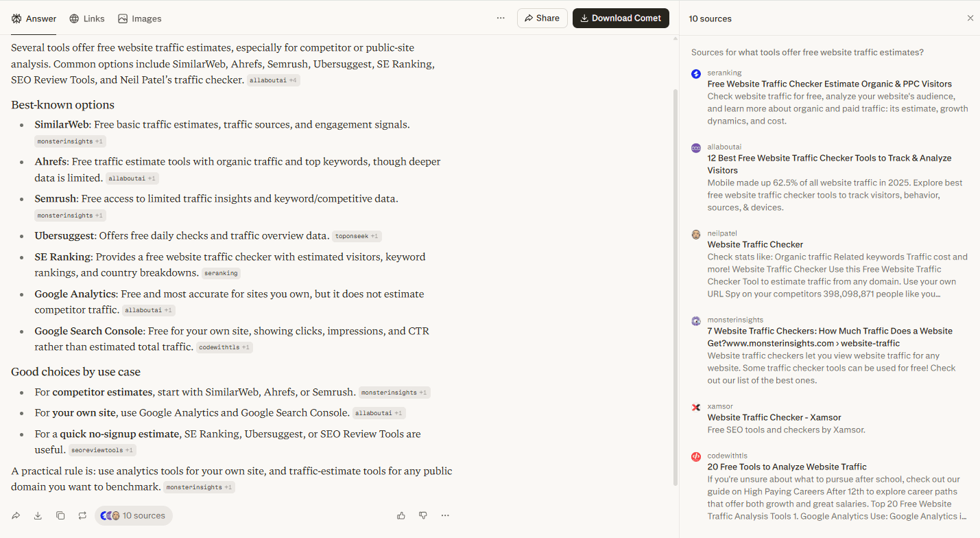Click the 'Good choices by use case' heading

(75, 372)
